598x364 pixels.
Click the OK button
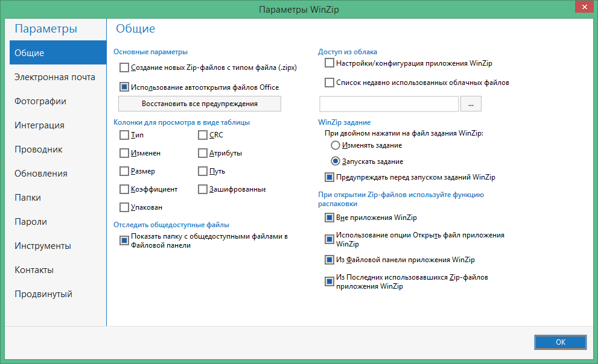tap(560, 342)
